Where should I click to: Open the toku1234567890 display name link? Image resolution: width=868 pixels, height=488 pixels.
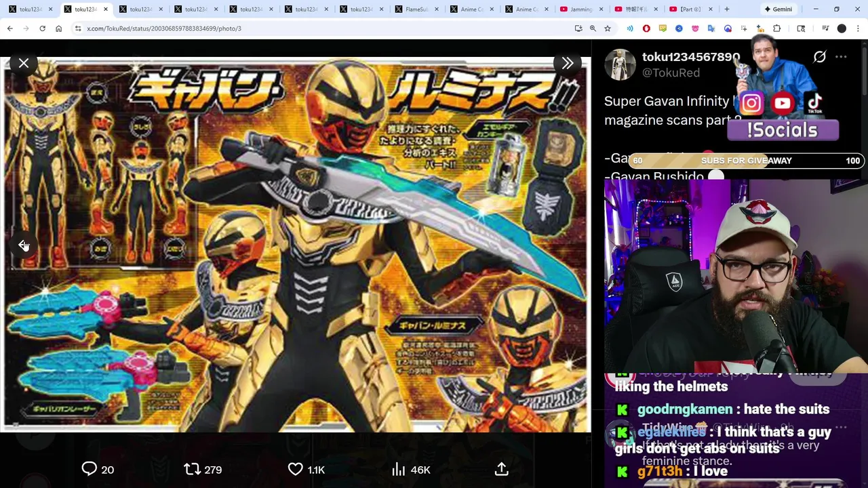[691, 57]
